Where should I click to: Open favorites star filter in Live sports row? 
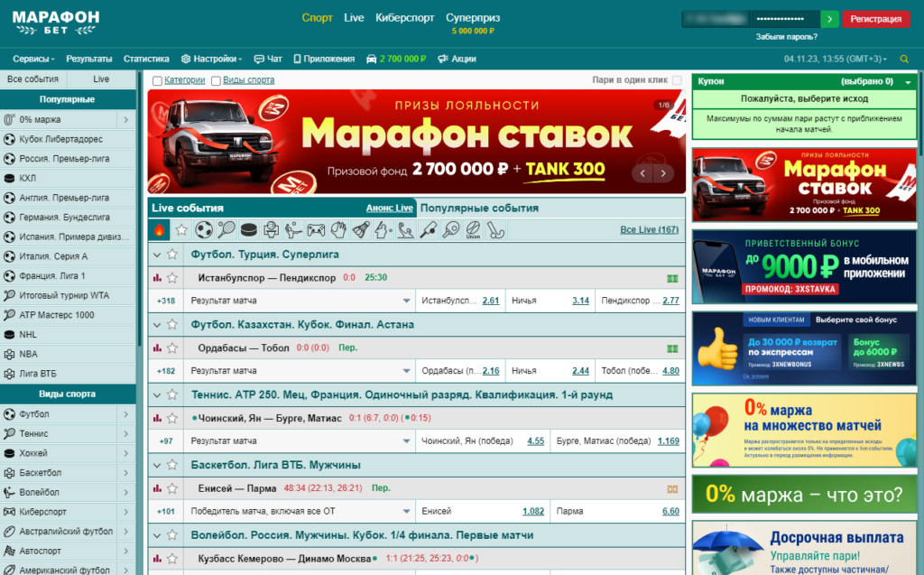tap(181, 230)
